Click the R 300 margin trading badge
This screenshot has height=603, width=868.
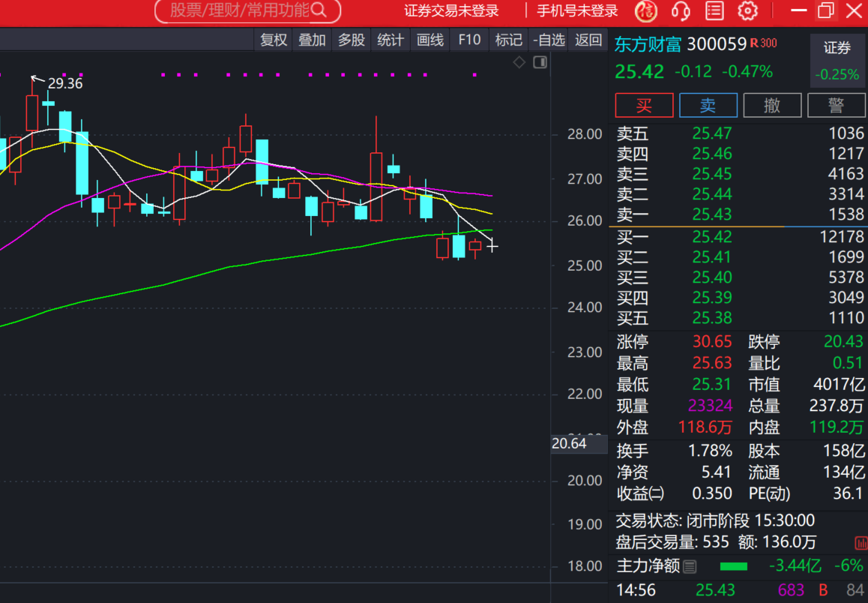tap(764, 43)
